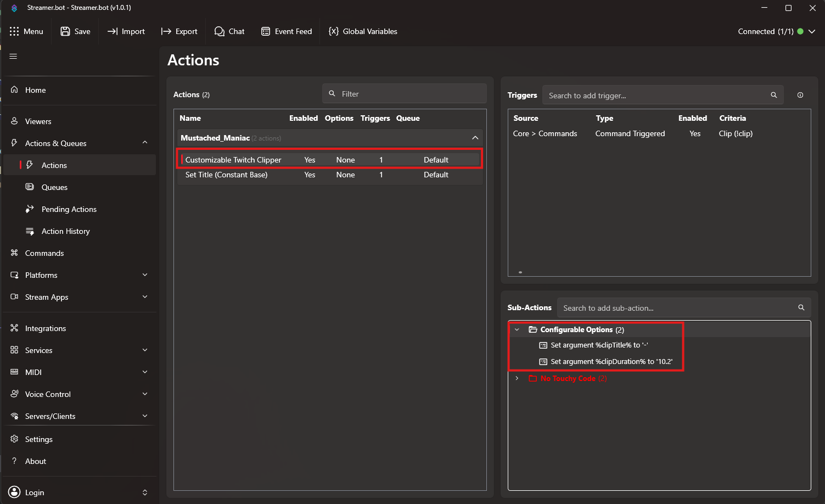This screenshot has height=504, width=825.
Task: Open Global Variables
Action: point(362,31)
